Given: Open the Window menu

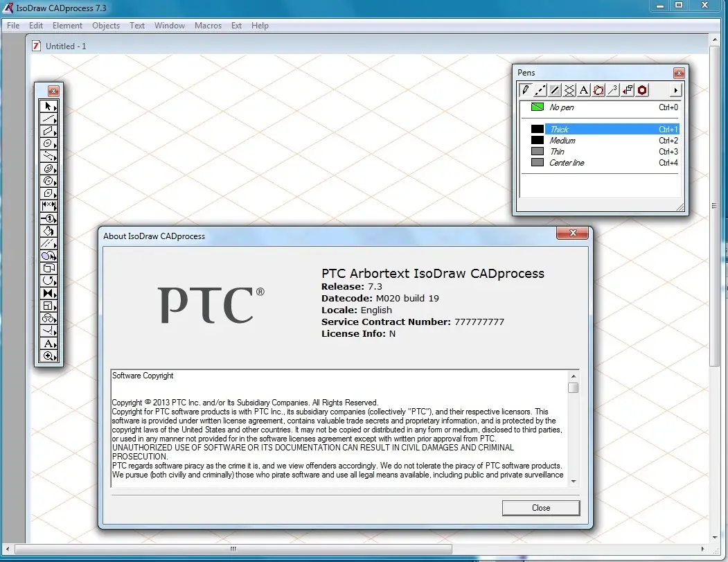Looking at the screenshot, I should pyautogui.click(x=170, y=26).
